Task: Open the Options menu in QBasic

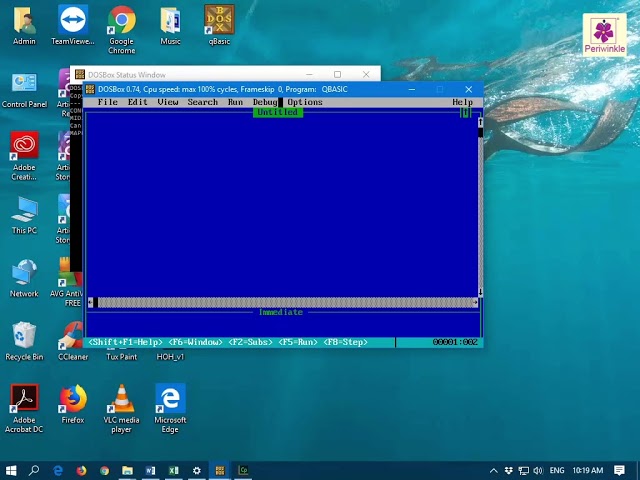Action: click(305, 102)
